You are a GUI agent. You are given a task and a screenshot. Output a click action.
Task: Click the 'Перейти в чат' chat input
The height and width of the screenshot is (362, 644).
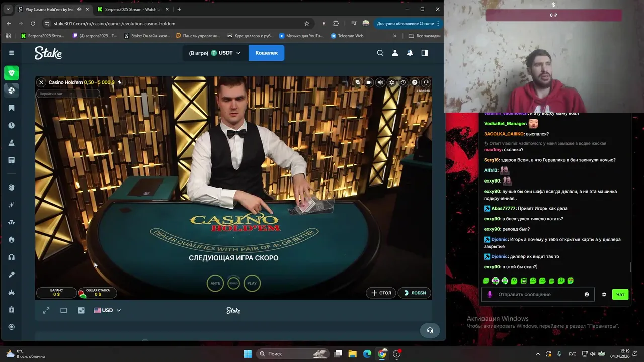pyautogui.click(x=68, y=94)
